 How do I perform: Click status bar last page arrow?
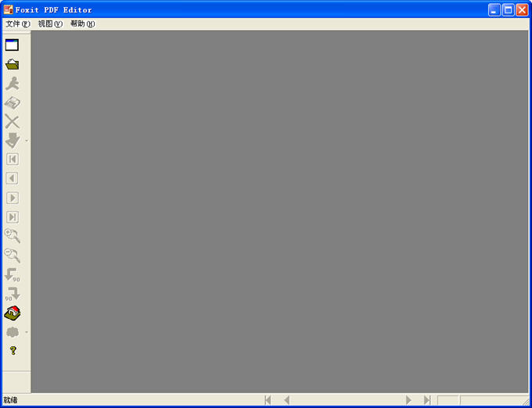click(427, 400)
